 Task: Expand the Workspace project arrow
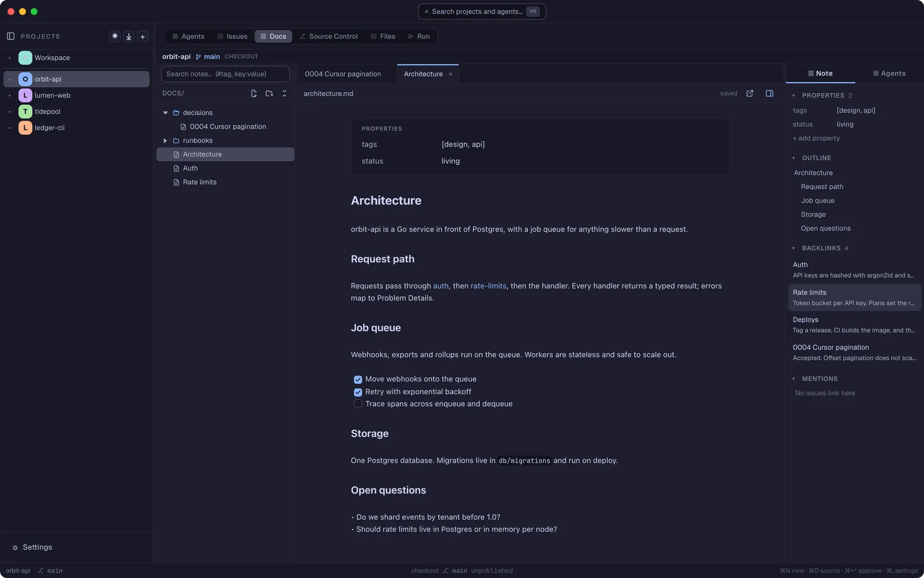(x=10, y=58)
